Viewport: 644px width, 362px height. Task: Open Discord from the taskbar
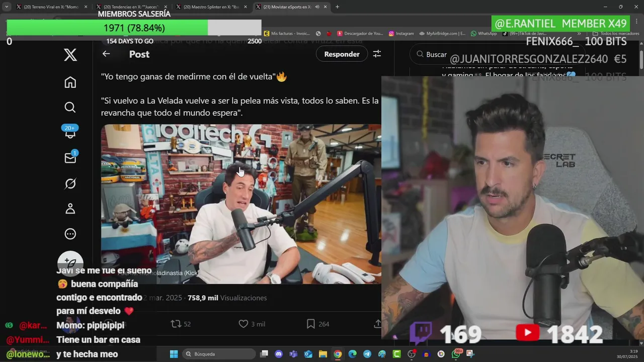pyautogui.click(x=279, y=354)
